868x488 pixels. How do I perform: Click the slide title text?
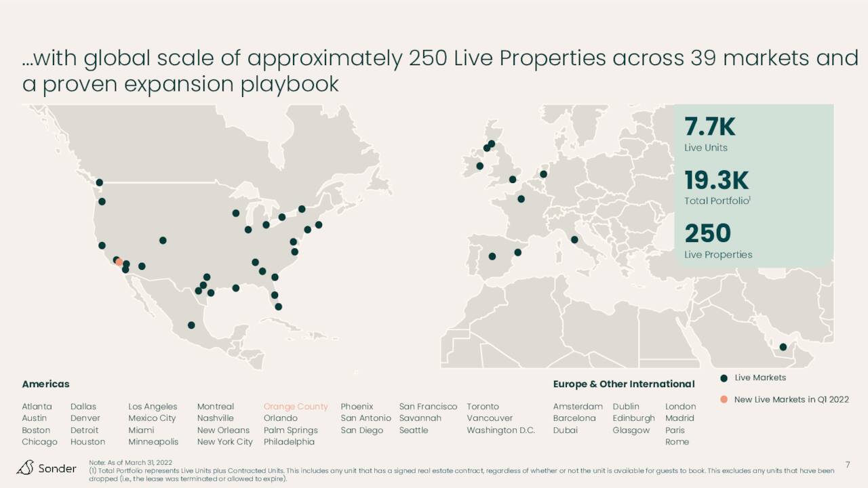(x=440, y=71)
